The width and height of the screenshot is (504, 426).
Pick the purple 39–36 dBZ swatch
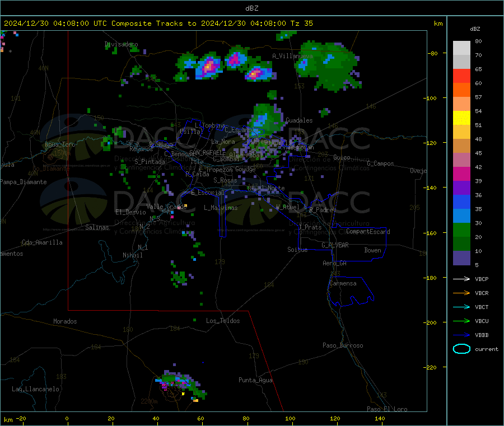click(x=461, y=188)
